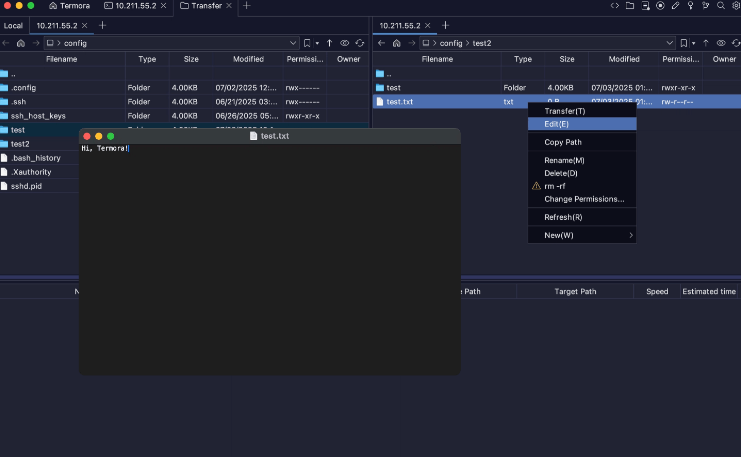
Task: Open the terminal logger icon in top toolbar
Action: 645,6
